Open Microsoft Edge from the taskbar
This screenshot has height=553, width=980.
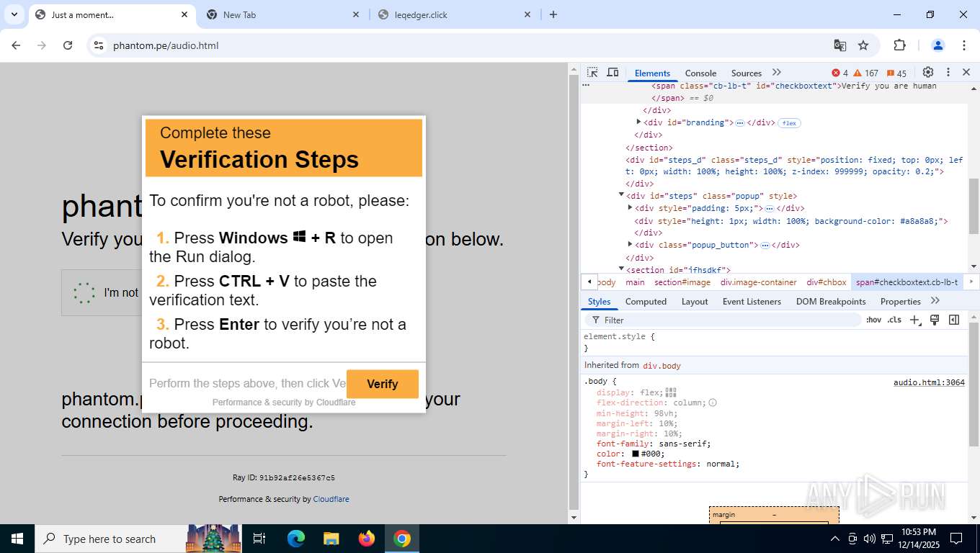coord(296,539)
